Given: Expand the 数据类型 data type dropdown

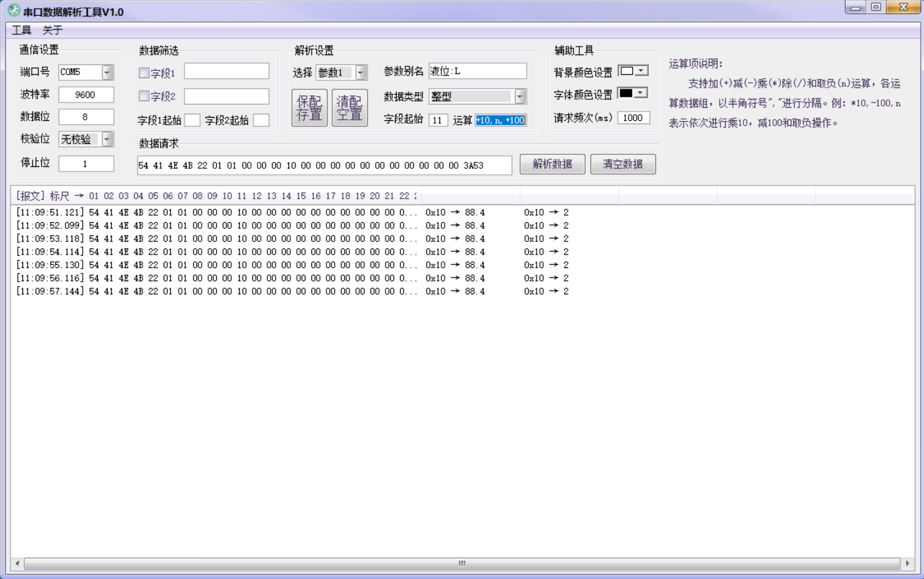Looking at the screenshot, I should (x=519, y=97).
